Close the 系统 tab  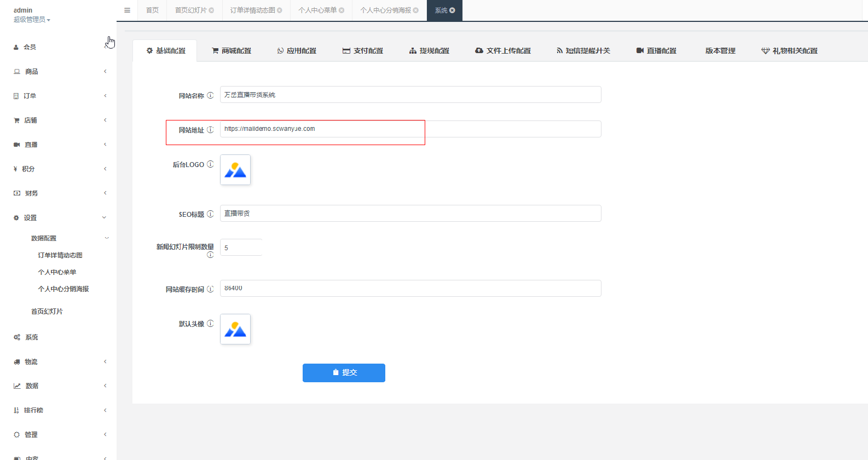click(x=452, y=10)
